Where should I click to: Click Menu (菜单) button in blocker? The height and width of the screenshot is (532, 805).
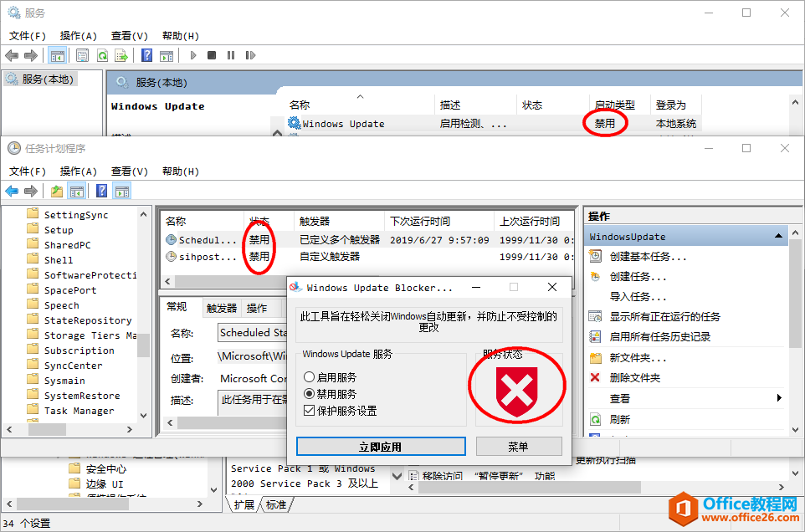519,447
